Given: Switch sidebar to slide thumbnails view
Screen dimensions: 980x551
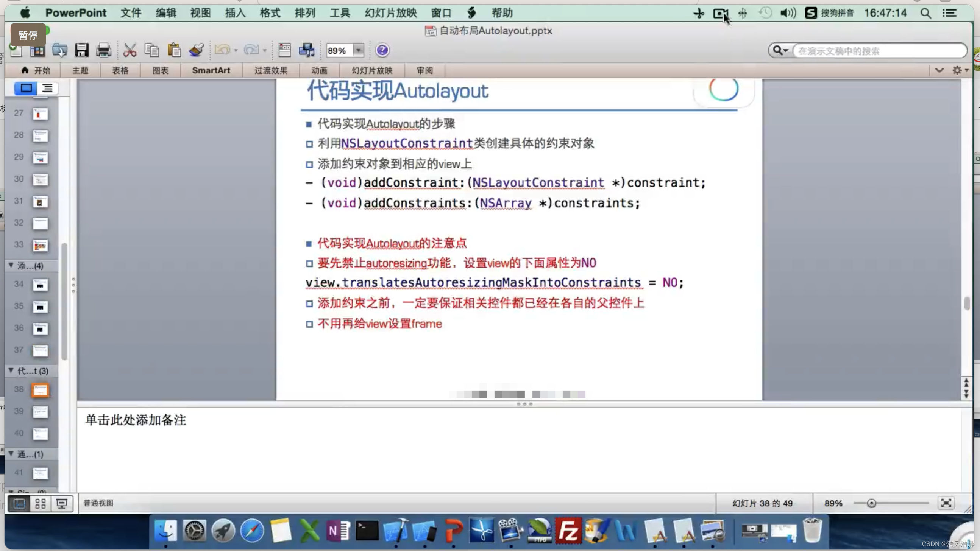Looking at the screenshot, I should [x=26, y=88].
